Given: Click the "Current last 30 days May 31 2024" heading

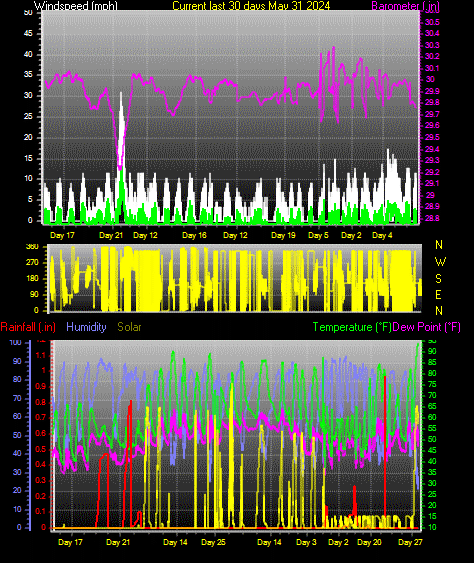Looking at the screenshot, I should pyautogui.click(x=251, y=5).
